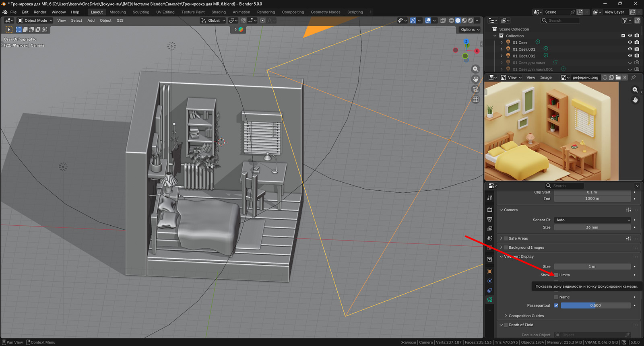Enable the Show Limits checkbox
The width and height of the screenshot is (644, 346).
[x=556, y=275]
